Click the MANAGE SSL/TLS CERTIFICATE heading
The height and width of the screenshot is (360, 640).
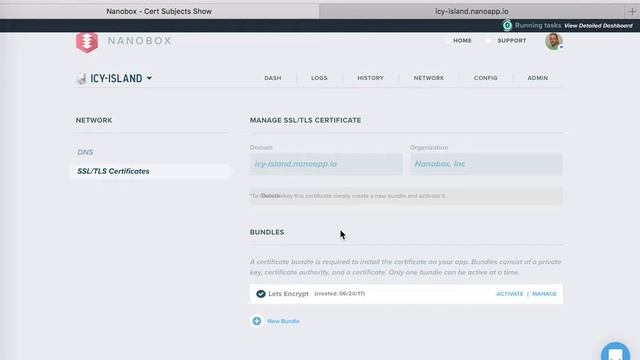[305, 120]
